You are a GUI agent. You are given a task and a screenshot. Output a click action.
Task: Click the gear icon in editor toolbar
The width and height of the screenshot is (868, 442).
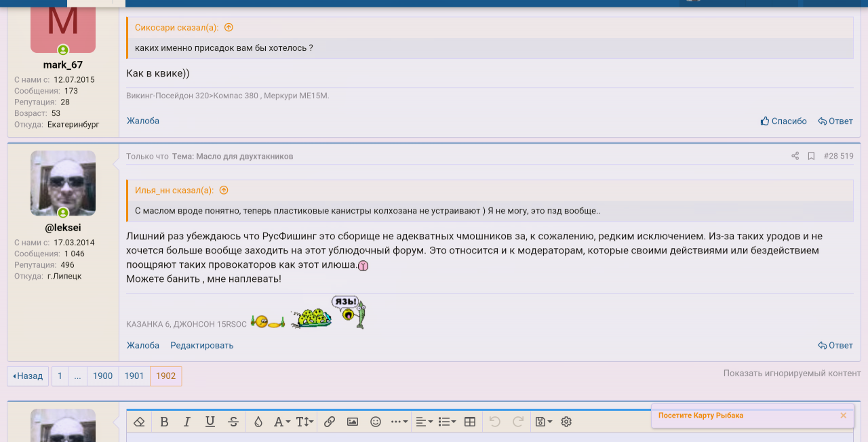pyautogui.click(x=566, y=422)
